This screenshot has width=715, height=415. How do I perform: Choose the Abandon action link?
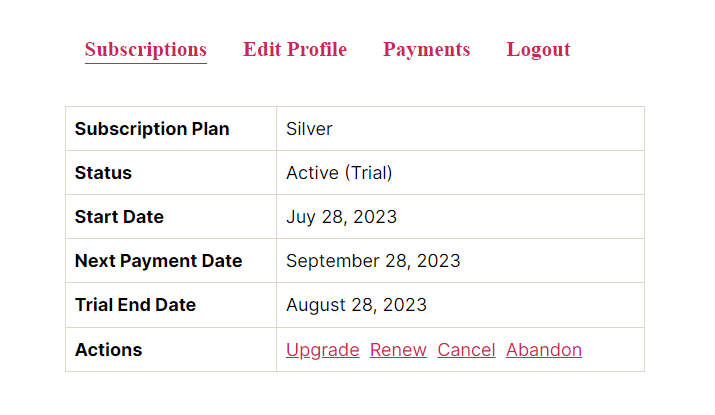[544, 350]
